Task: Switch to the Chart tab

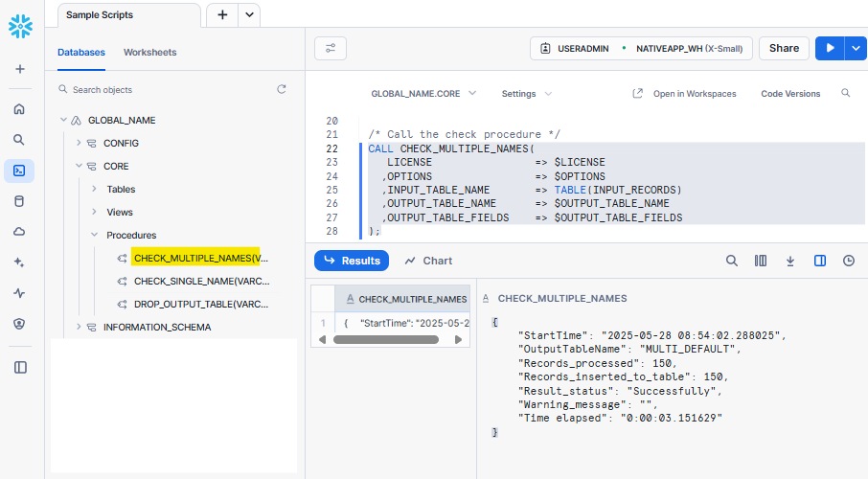Action: tap(428, 261)
